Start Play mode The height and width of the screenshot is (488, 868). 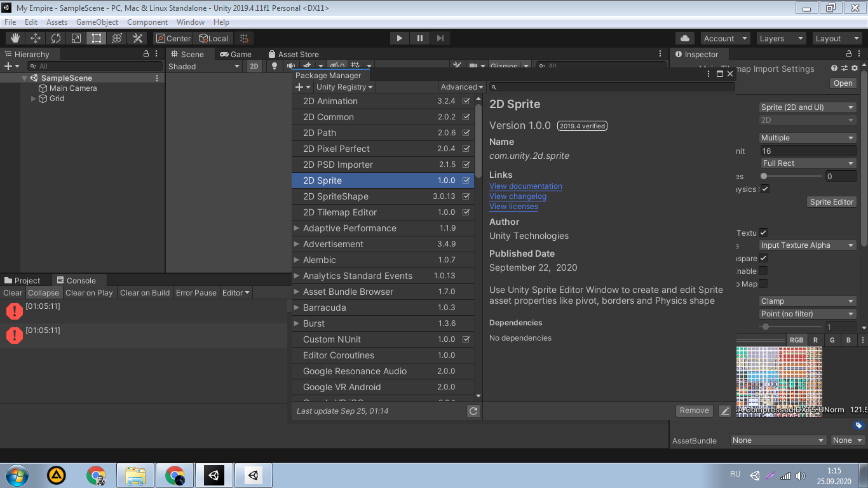(x=399, y=38)
